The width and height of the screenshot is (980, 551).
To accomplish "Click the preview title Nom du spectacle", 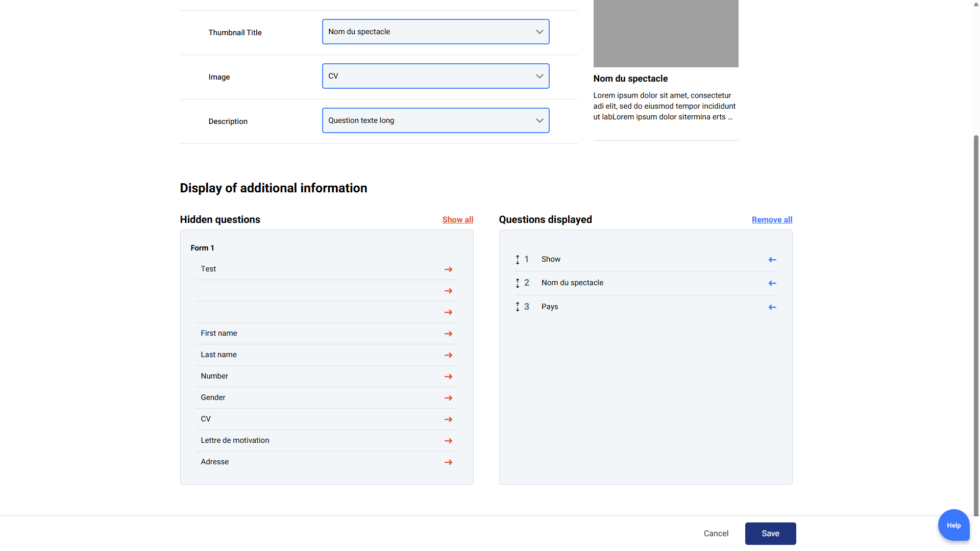I will [630, 79].
